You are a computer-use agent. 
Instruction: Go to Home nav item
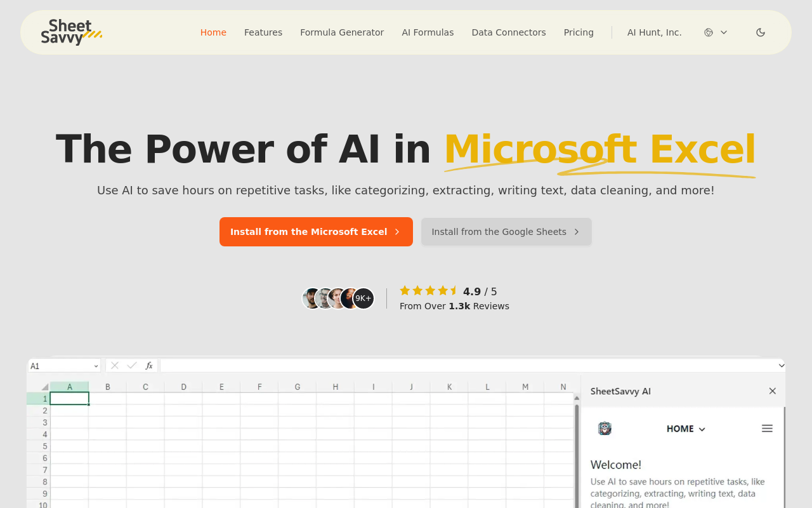click(213, 32)
